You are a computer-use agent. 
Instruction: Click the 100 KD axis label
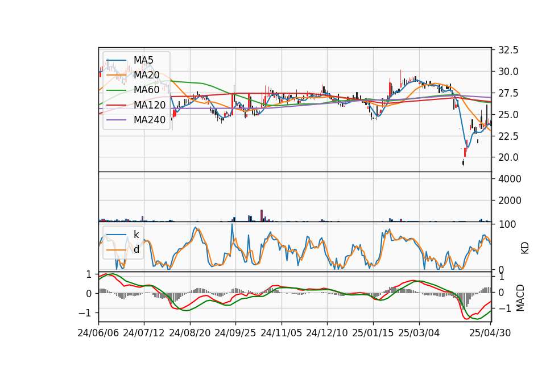point(507,224)
